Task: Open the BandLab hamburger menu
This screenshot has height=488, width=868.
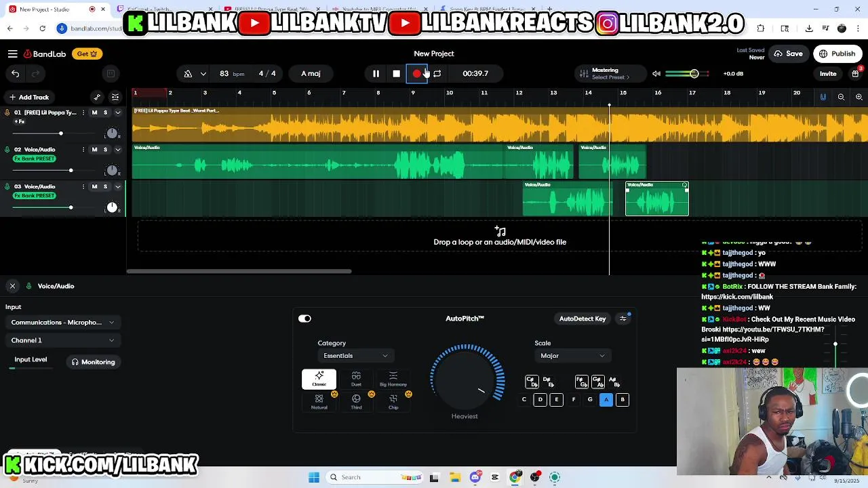Action: coord(13,54)
